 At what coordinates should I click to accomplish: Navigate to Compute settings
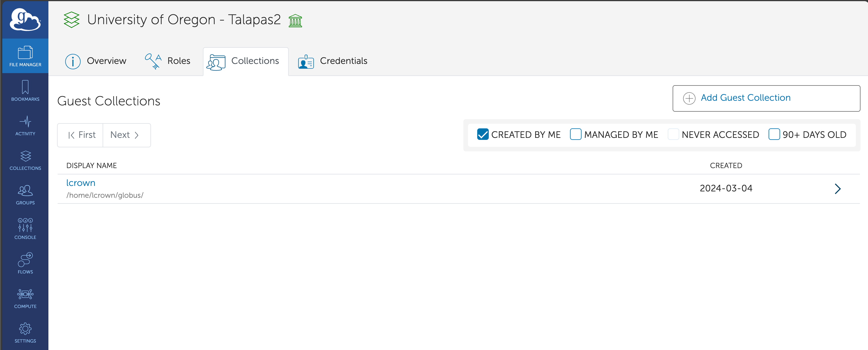click(x=25, y=298)
